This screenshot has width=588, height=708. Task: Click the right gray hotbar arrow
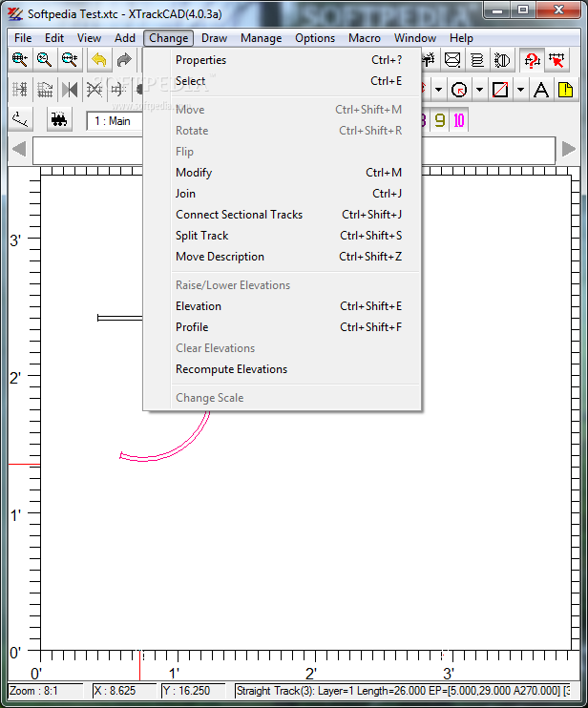click(x=569, y=149)
